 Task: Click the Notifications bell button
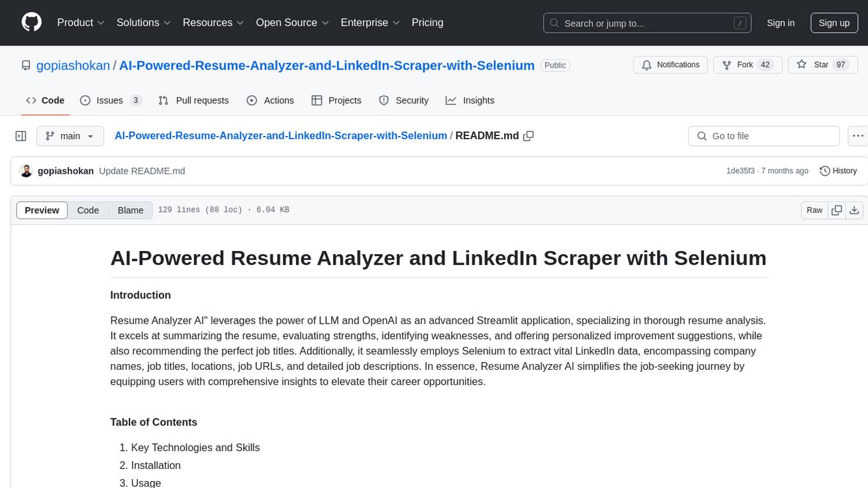[x=671, y=65]
